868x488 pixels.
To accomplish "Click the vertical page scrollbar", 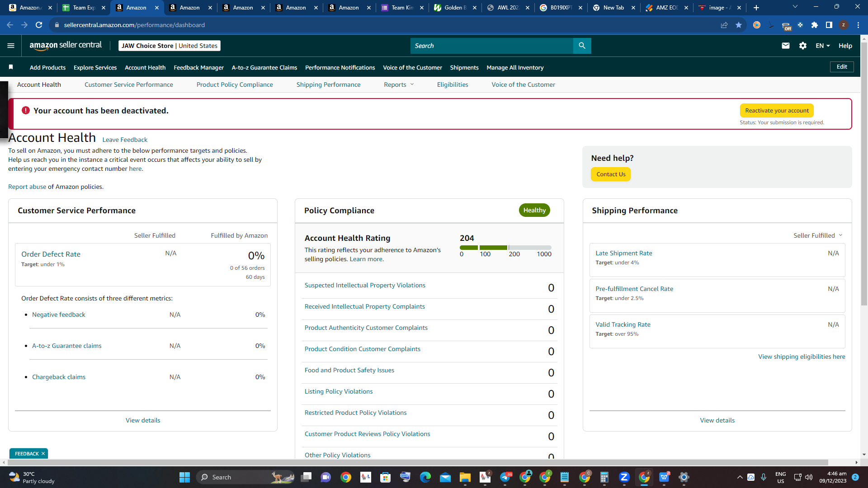I will [864, 173].
